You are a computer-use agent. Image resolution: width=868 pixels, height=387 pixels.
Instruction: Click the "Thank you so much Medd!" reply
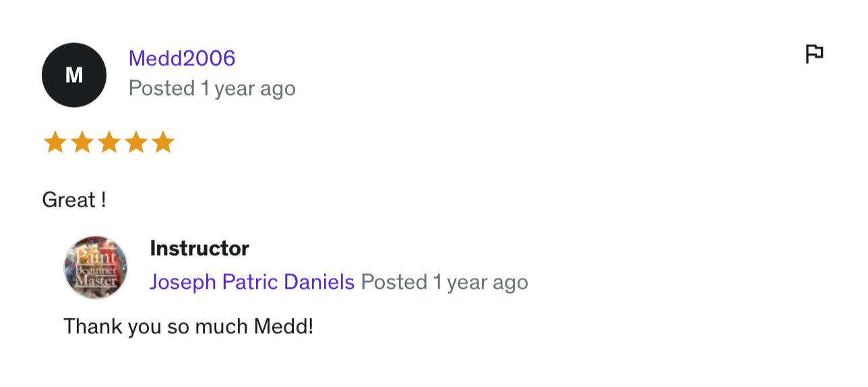189,326
